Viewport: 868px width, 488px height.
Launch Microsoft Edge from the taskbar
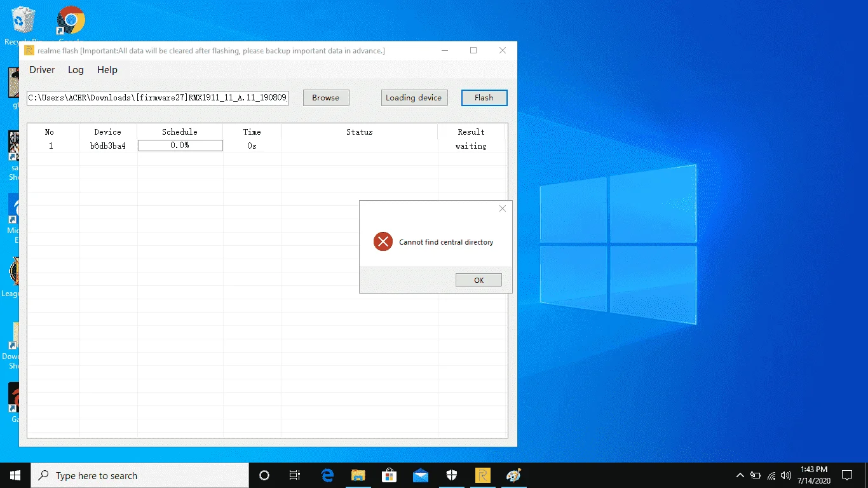[x=327, y=475]
